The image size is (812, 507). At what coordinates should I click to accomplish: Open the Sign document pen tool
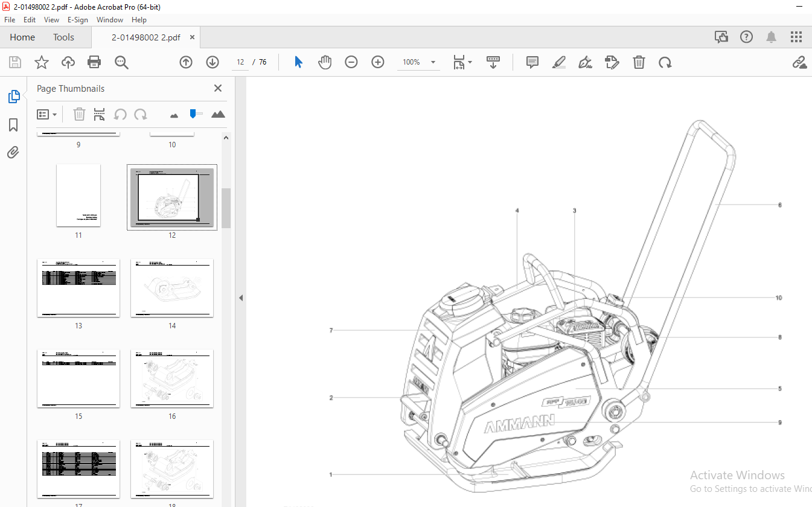click(585, 62)
